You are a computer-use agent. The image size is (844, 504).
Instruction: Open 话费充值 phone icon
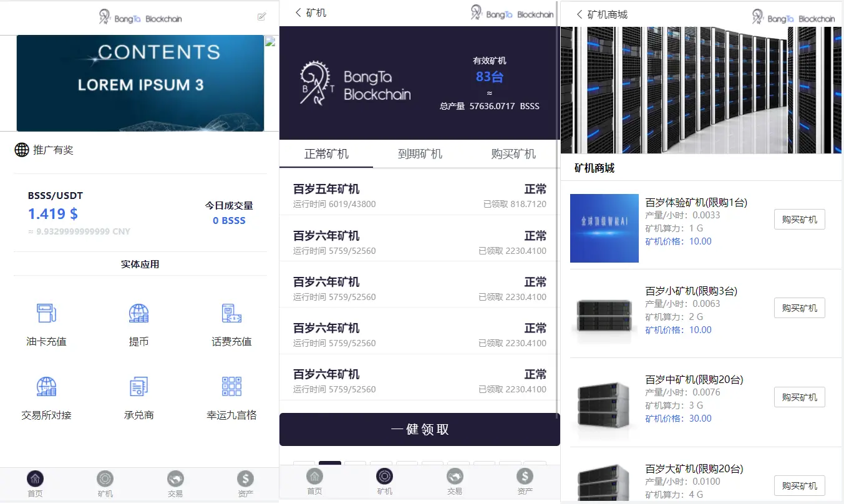click(231, 313)
